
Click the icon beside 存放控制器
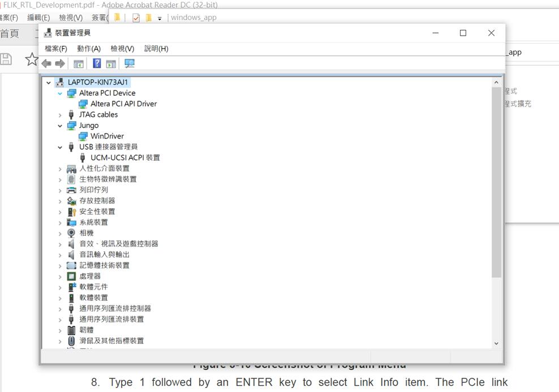click(71, 201)
